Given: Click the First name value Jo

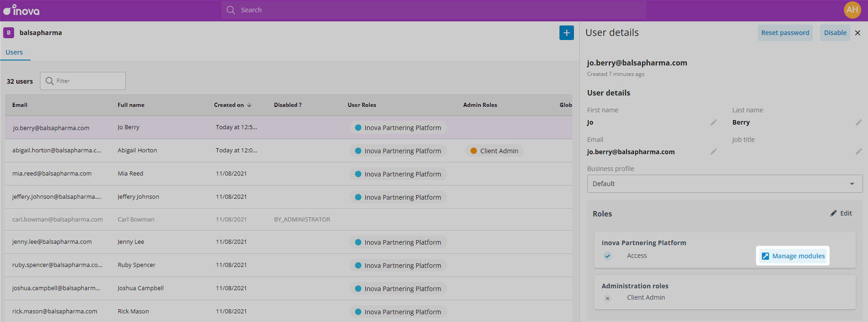Looking at the screenshot, I should click(590, 122).
